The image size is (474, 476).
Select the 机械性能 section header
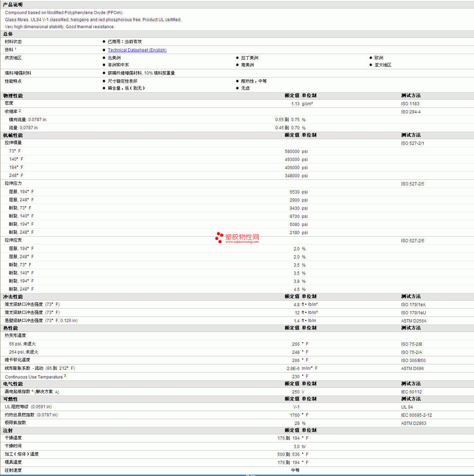(13, 135)
